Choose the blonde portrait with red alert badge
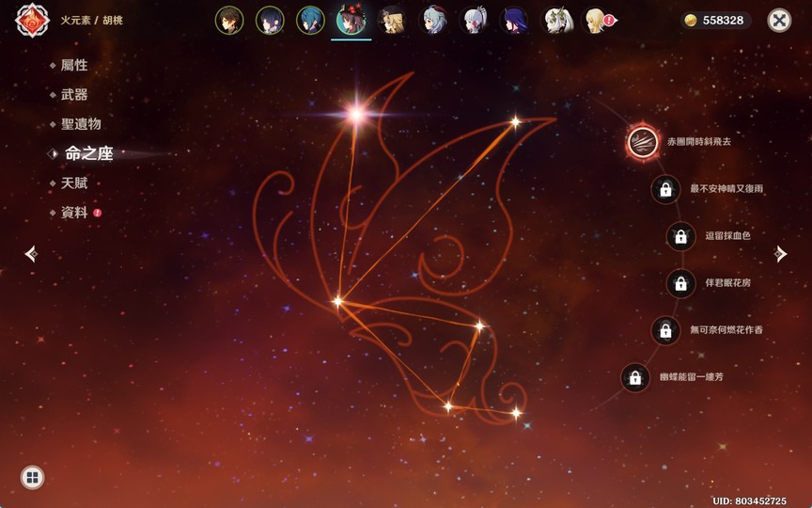This screenshot has height=508, width=812. click(x=597, y=20)
